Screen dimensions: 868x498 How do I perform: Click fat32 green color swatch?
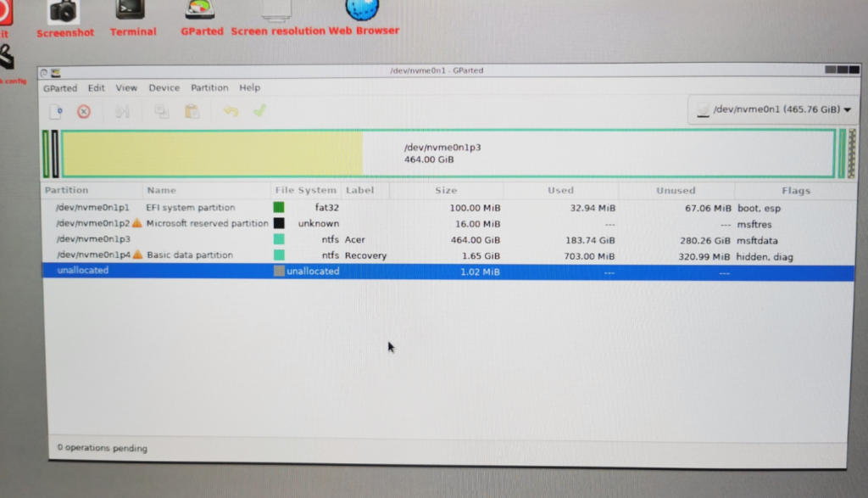(x=279, y=207)
